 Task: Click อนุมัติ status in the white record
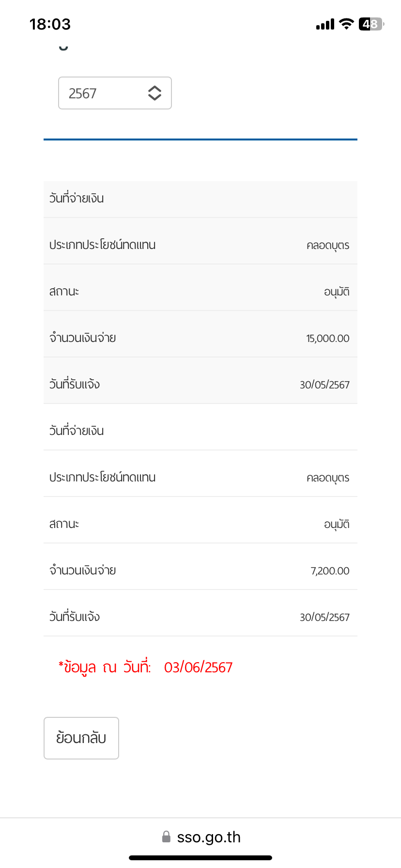click(337, 524)
